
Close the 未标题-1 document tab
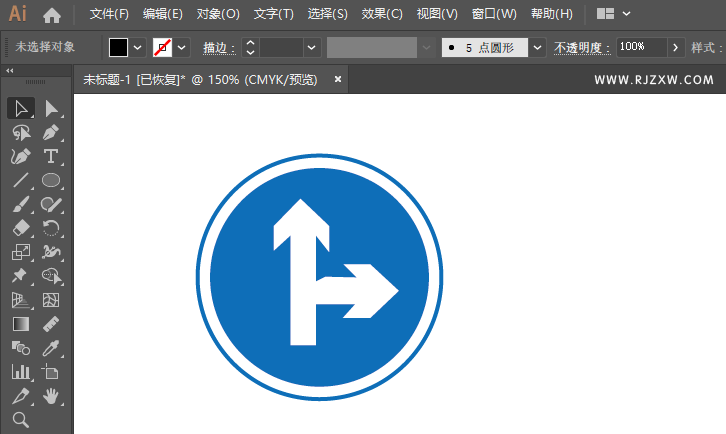click(x=338, y=80)
